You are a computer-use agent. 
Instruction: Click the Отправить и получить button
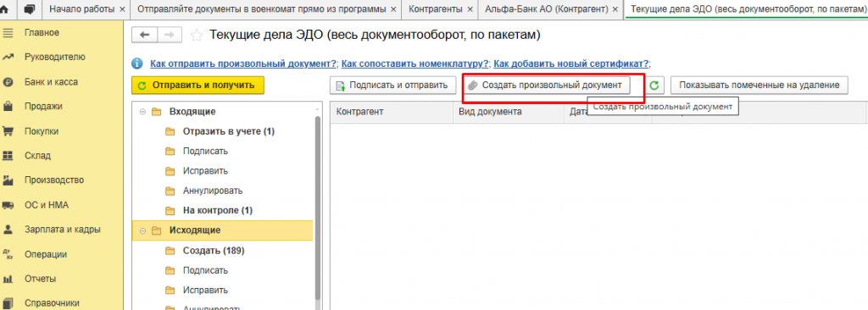[x=198, y=86]
